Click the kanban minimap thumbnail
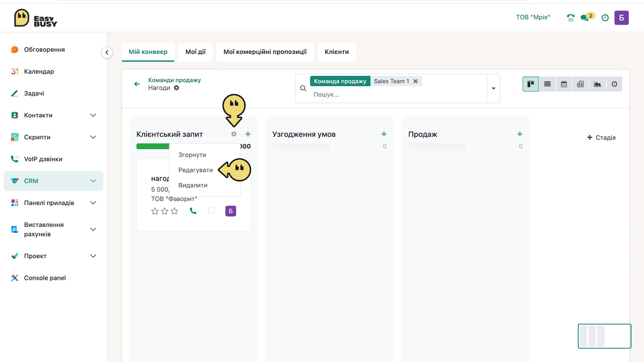Viewport: 644px width, 362px height. coord(604,336)
